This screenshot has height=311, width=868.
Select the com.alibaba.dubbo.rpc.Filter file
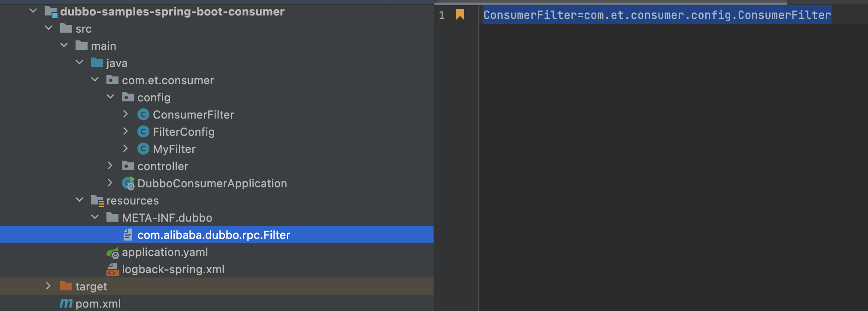[213, 235]
